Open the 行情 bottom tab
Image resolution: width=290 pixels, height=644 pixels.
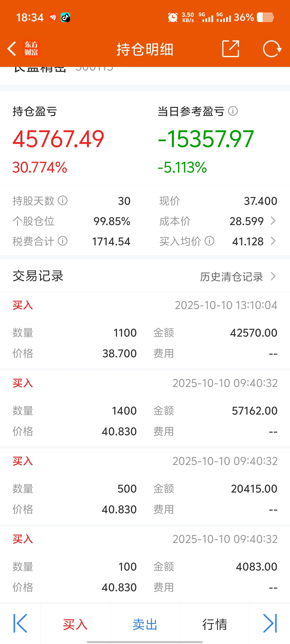pos(215,624)
